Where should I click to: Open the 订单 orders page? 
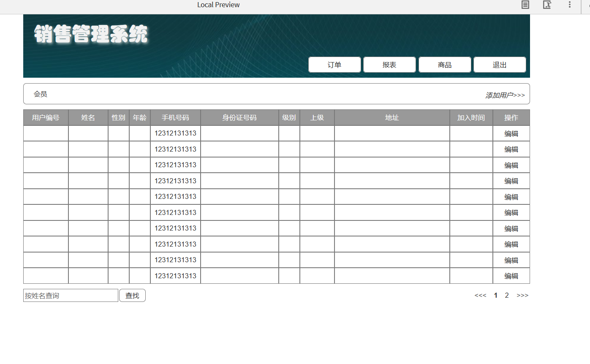[x=334, y=65]
